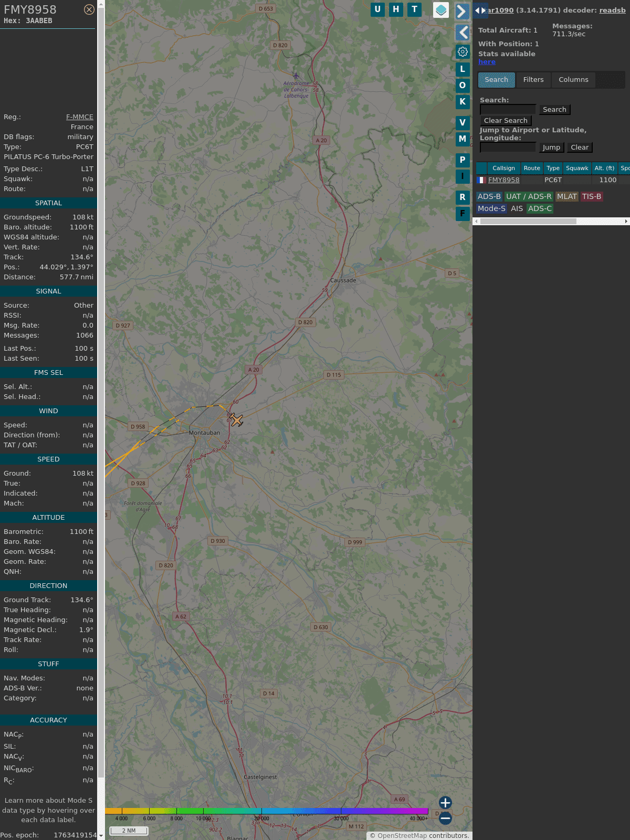Toggle the U map button
Image resolution: width=630 pixels, height=840 pixels.
coord(377,9)
